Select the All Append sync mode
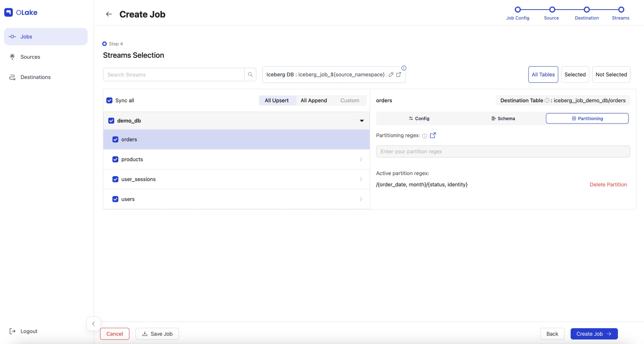Screen dimensions: 644x344 [313, 100]
